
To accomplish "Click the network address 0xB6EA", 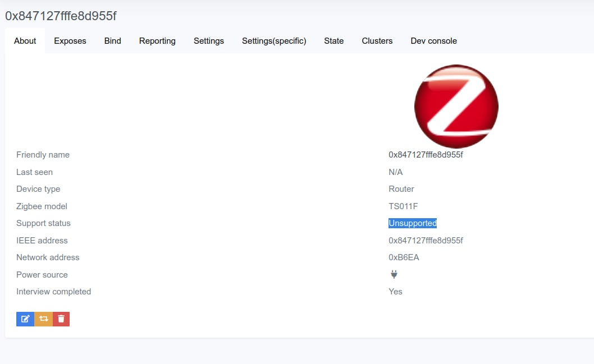I will tap(404, 257).
